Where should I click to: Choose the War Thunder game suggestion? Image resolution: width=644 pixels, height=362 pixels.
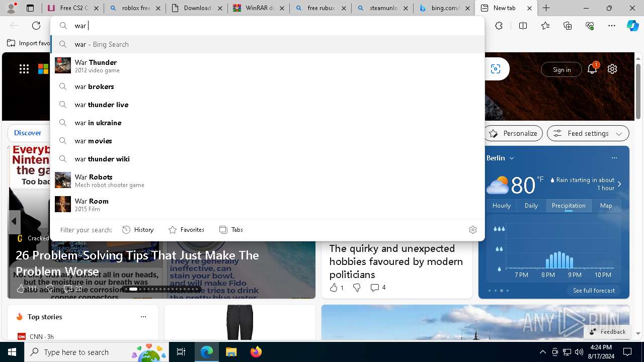[x=267, y=65]
